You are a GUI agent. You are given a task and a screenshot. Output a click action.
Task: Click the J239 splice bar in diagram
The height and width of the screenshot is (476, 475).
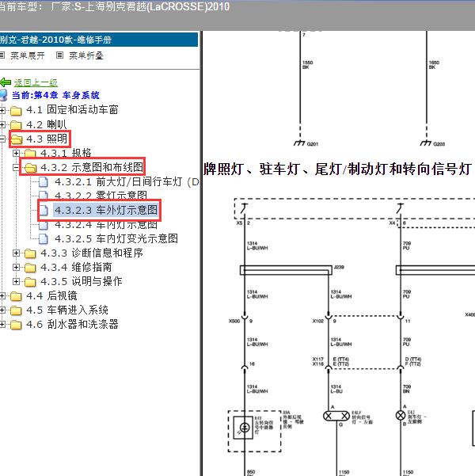click(x=286, y=270)
